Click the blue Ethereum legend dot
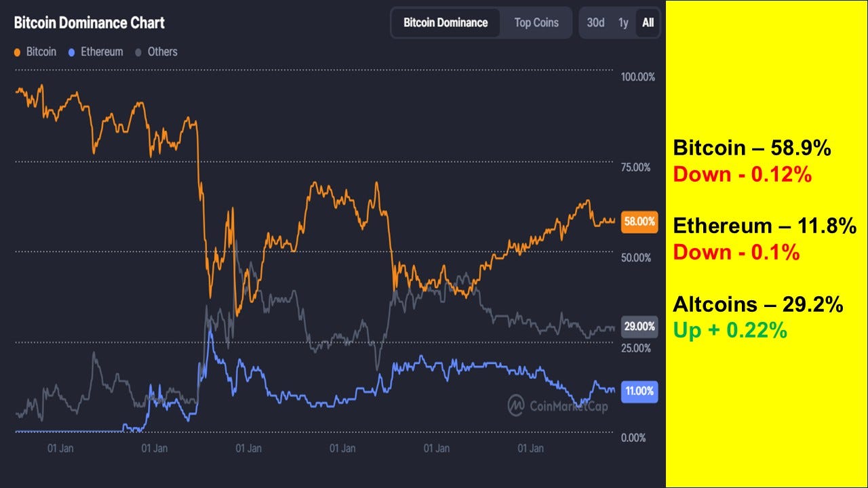This screenshot has width=868, height=488. (72, 52)
